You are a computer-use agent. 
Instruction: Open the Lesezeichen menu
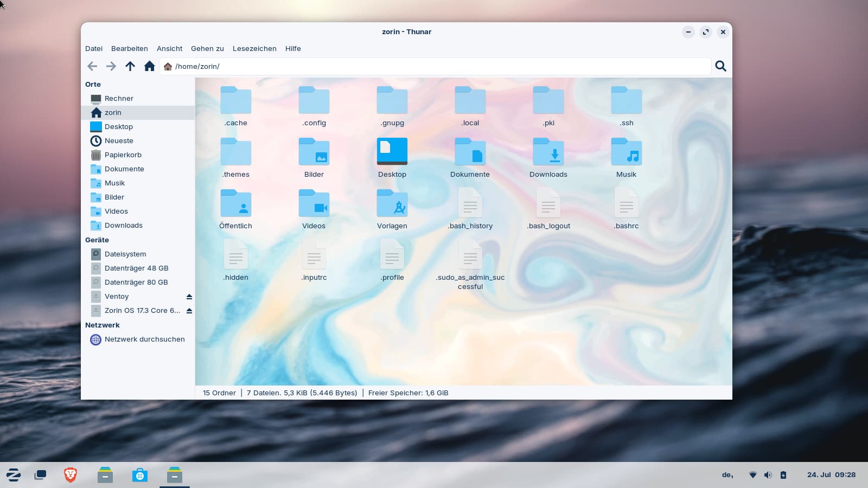click(254, 48)
